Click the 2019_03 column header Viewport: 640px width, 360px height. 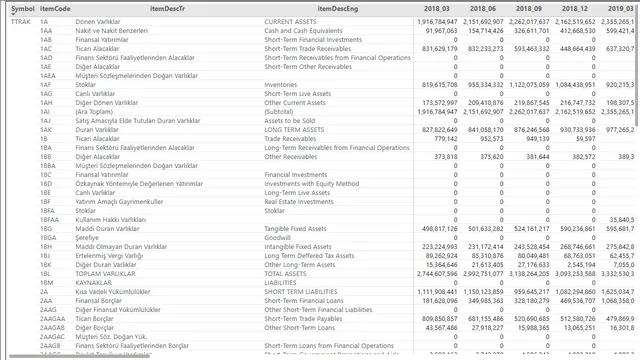pos(620,9)
